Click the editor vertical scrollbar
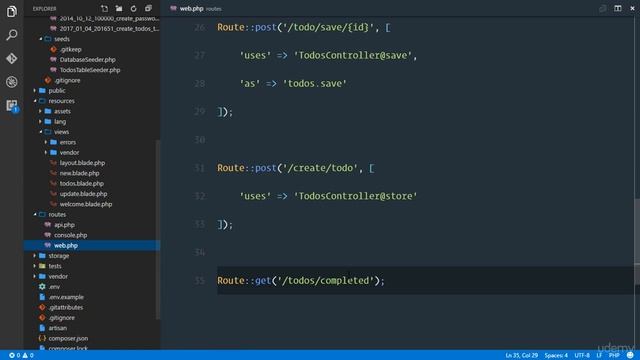 pyautogui.click(x=637, y=241)
